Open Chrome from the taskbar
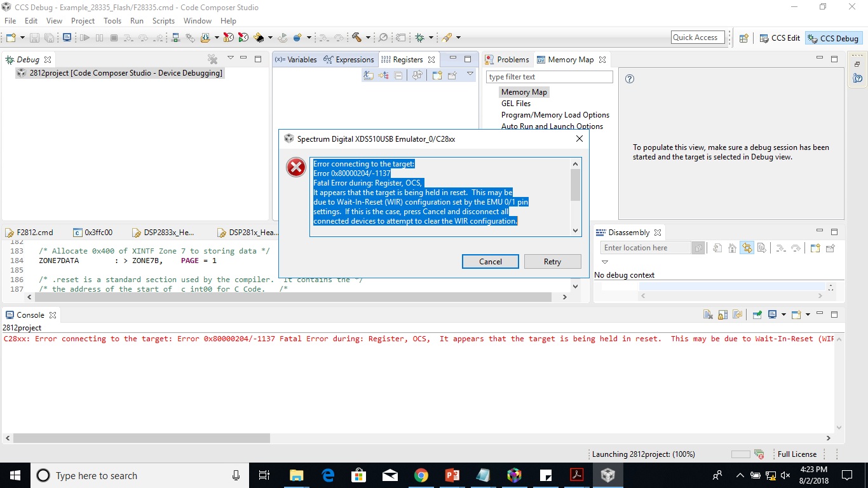Viewport: 868px width, 488px height. pyautogui.click(x=421, y=475)
